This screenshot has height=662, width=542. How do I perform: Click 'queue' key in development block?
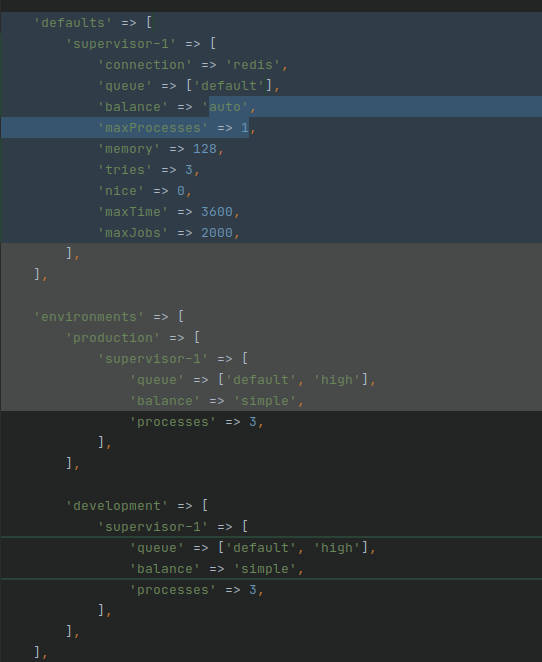[157, 548]
